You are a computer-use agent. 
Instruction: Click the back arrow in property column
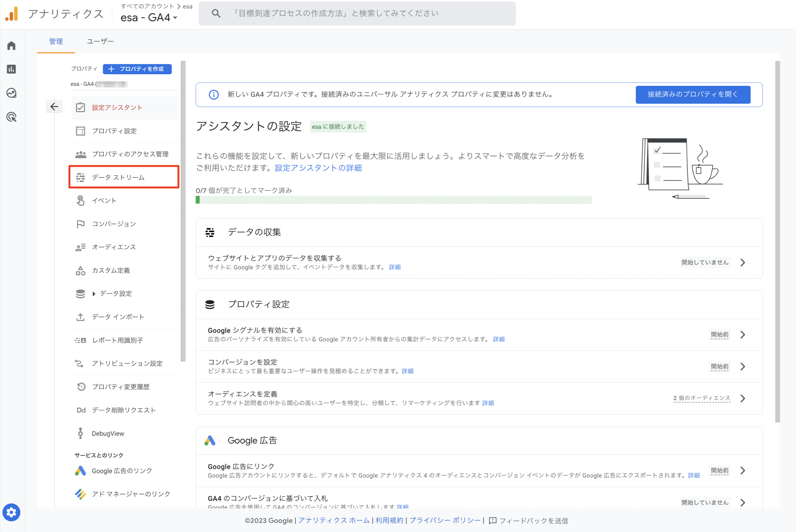tap(54, 107)
